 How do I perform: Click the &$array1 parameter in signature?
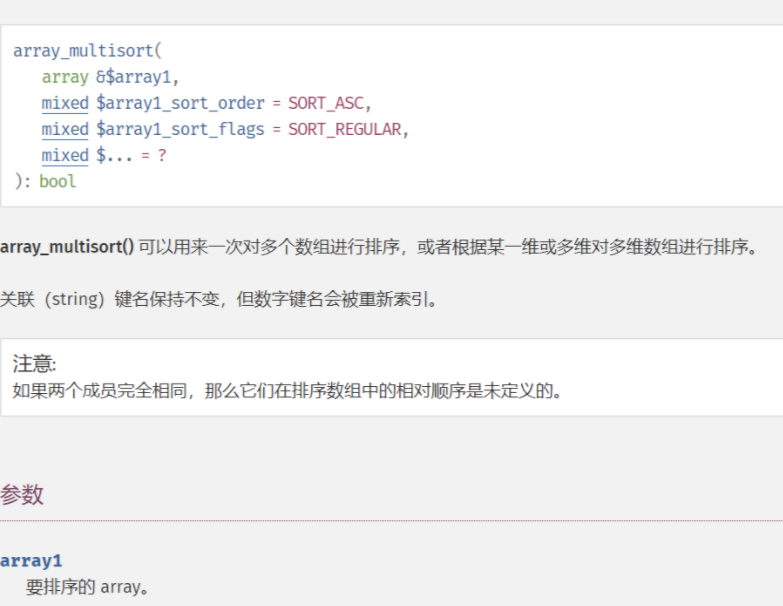click(133, 77)
